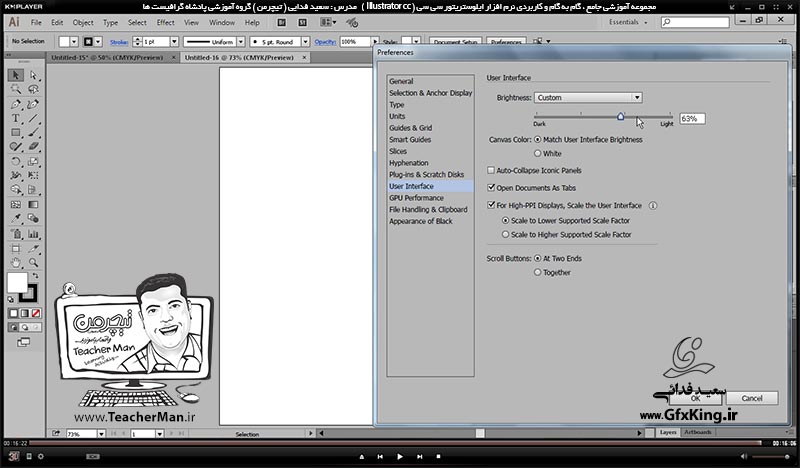The width and height of the screenshot is (800, 468).
Task: Select the Selection tool (black arrow)
Action: pos(16,75)
